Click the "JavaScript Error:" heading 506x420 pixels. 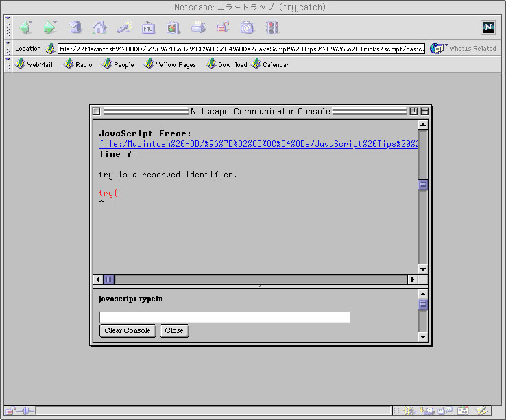(145, 134)
